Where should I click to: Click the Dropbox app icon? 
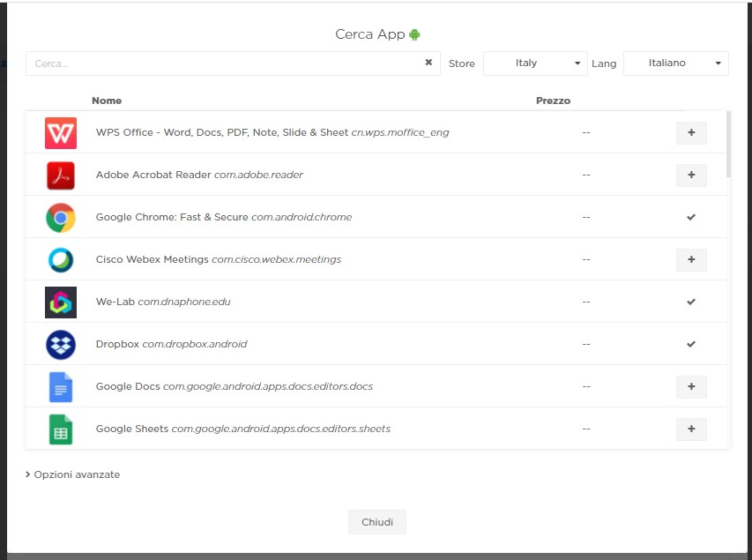tap(61, 344)
